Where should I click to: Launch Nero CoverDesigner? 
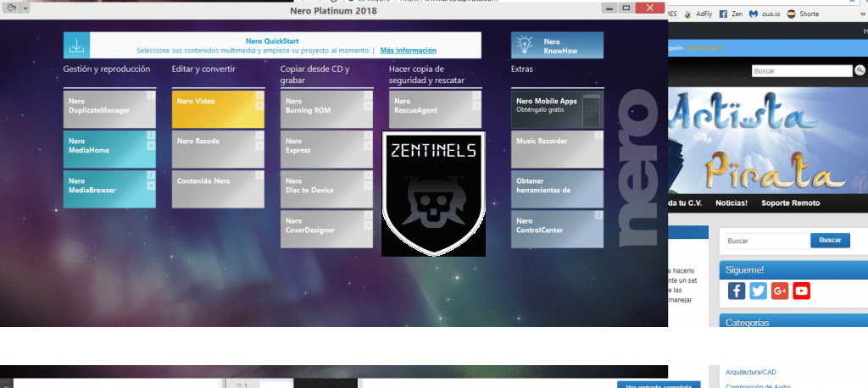(326, 229)
